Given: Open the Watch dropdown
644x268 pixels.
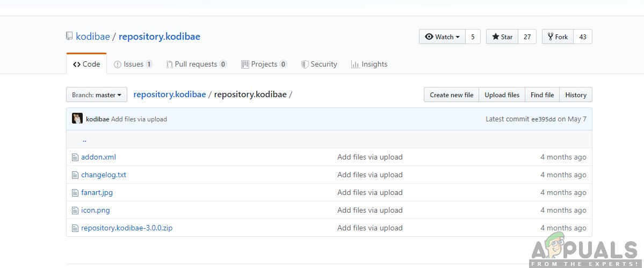Looking at the screenshot, I should coord(442,37).
